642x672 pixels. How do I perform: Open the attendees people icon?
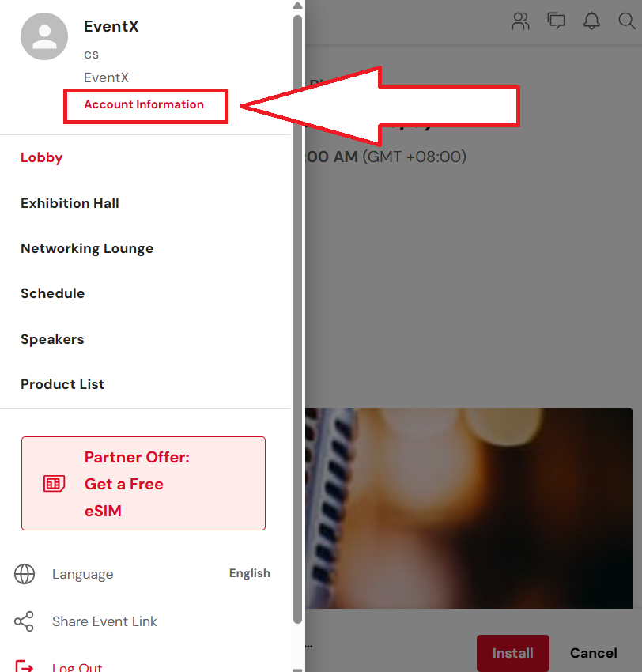click(520, 21)
